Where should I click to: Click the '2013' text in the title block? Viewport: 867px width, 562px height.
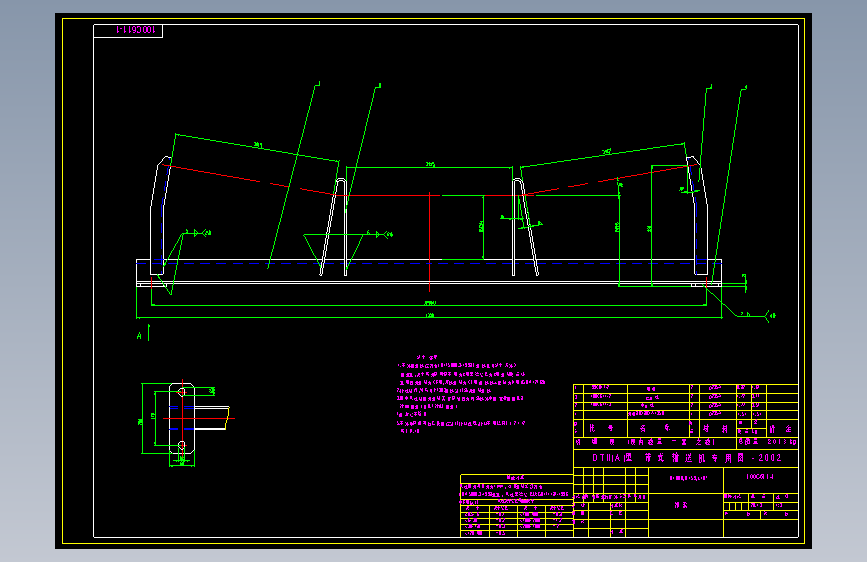coord(777,442)
